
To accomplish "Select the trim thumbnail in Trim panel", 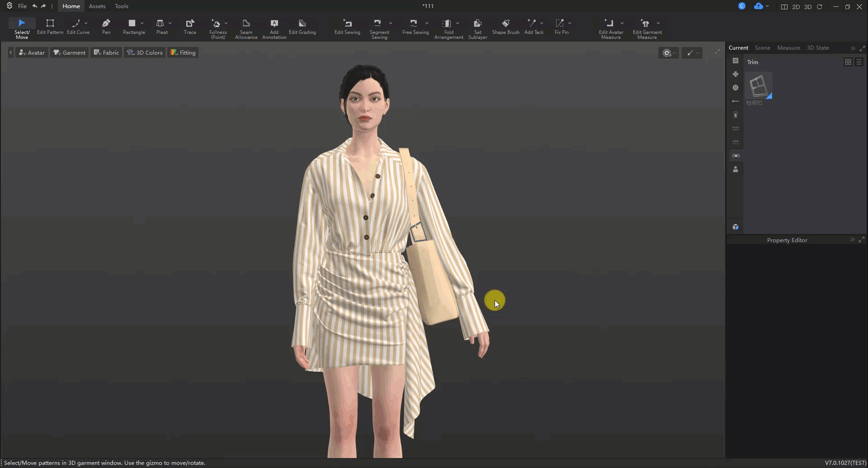I will click(758, 85).
